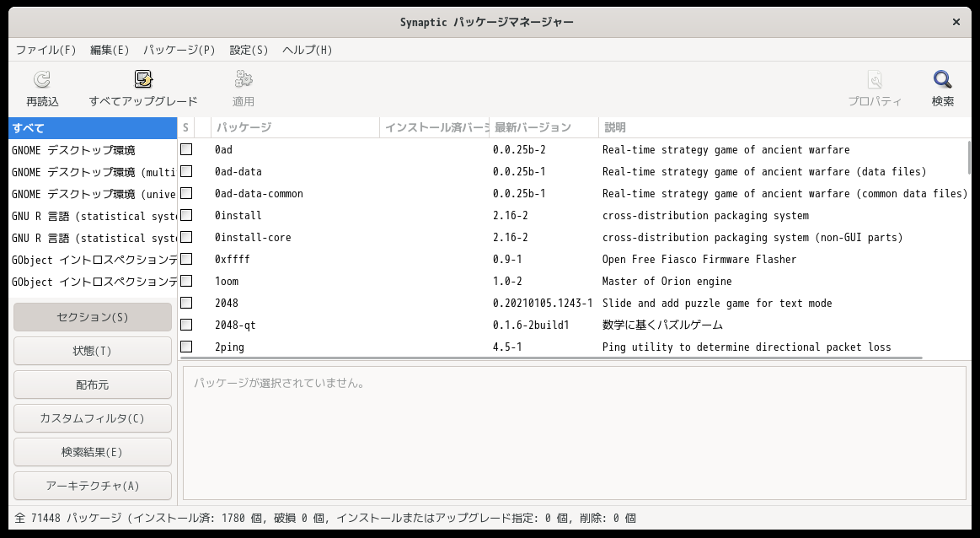980x538 pixels.
Task: Select GNOME デスクトップ環境 (multiverse) section
Action: point(93,172)
